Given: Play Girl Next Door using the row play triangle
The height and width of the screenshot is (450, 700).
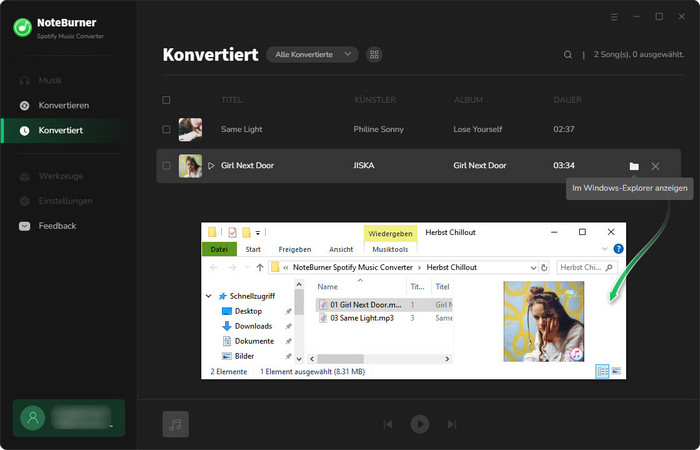Looking at the screenshot, I should point(211,166).
